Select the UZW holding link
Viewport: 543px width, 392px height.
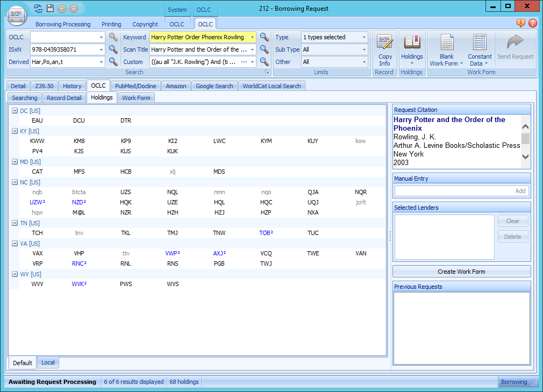tap(37, 202)
